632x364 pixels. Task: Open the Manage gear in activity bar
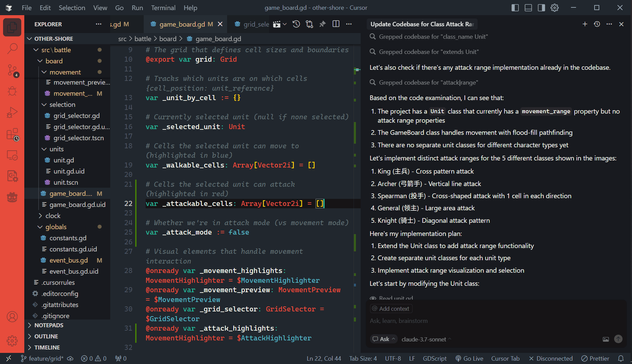point(12,341)
